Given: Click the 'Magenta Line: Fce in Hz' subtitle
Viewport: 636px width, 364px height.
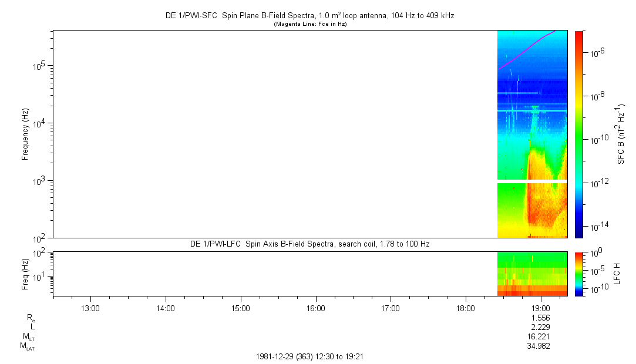Looking at the screenshot, I should 309,24.
